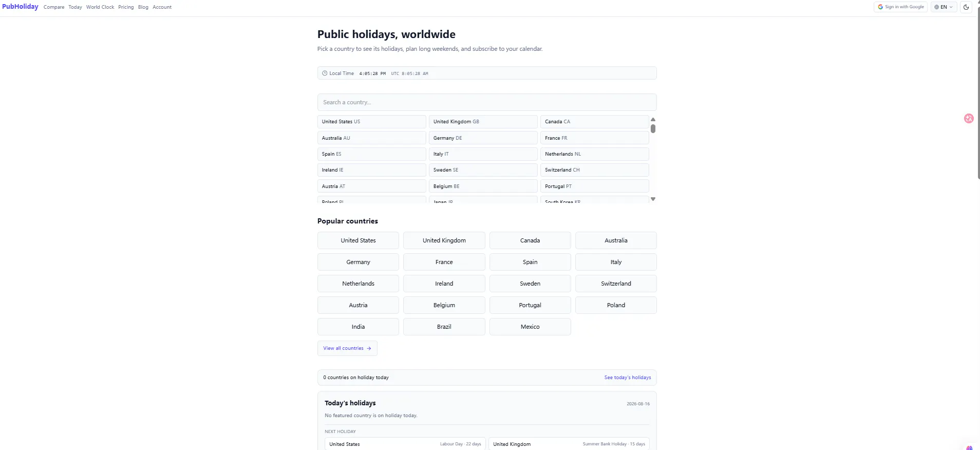Open the Pricing menu item
Image resolution: width=980 pixels, height=450 pixels.
(126, 7)
